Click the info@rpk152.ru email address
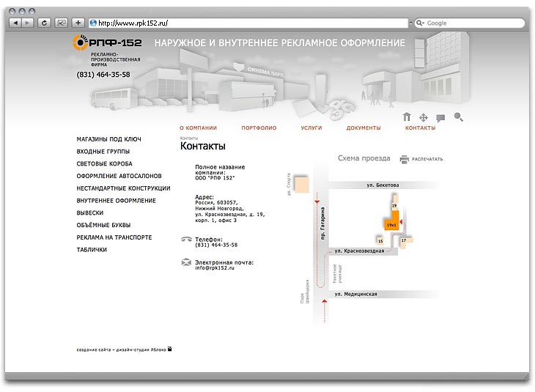The height and width of the screenshot is (392, 535). coord(215,268)
